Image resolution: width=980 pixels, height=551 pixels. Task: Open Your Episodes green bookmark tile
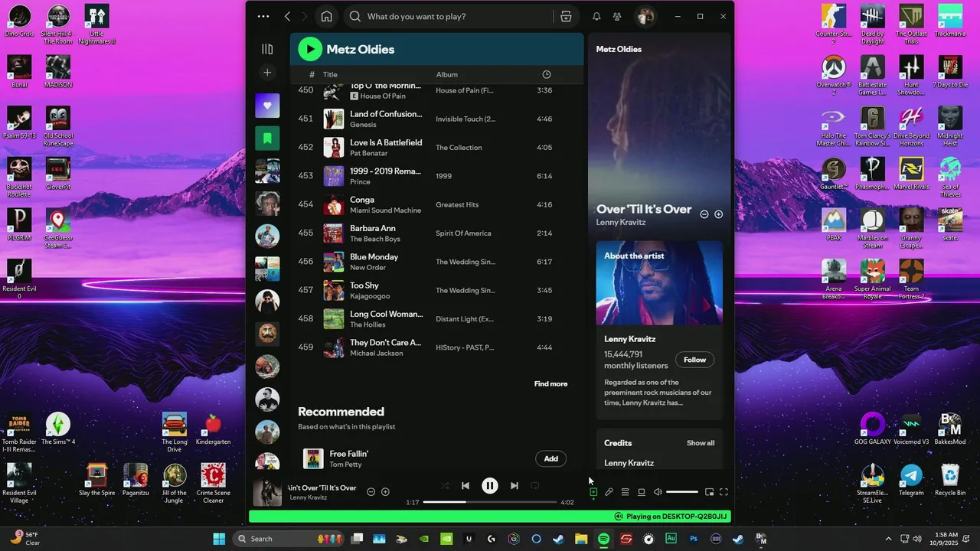[267, 139]
